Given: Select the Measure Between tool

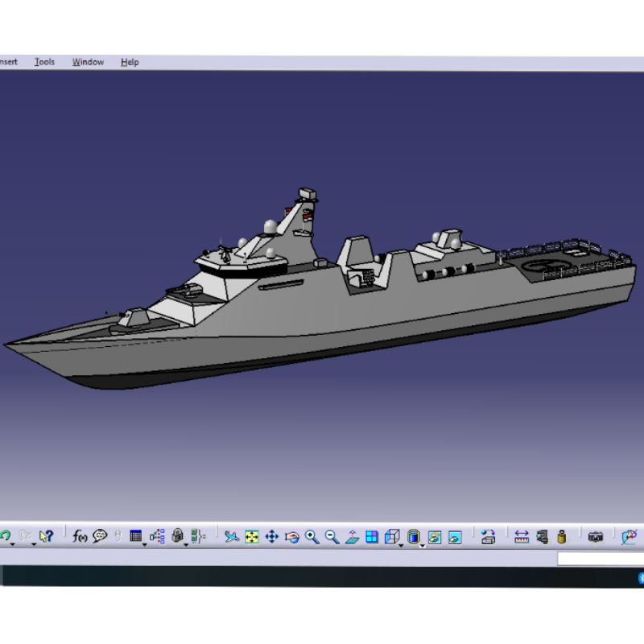Looking at the screenshot, I should click(522, 536).
